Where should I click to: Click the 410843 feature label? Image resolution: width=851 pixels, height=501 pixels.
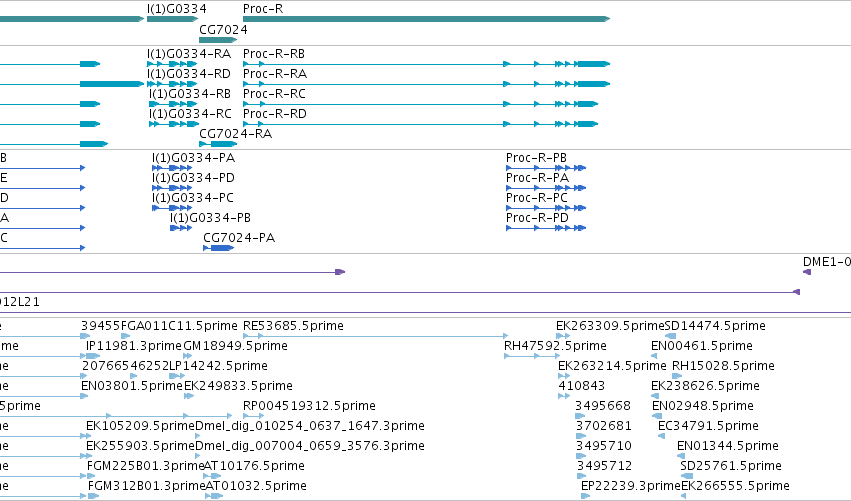coord(582,386)
